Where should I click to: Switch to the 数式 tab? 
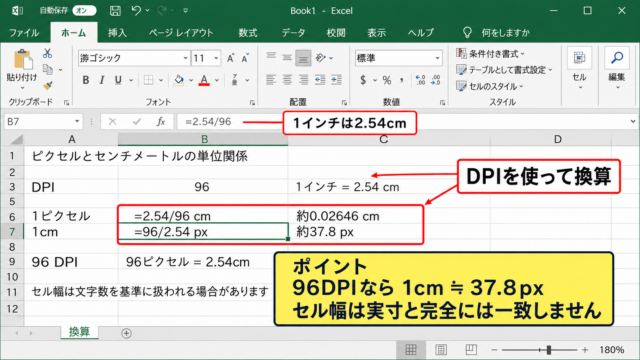coord(248,33)
